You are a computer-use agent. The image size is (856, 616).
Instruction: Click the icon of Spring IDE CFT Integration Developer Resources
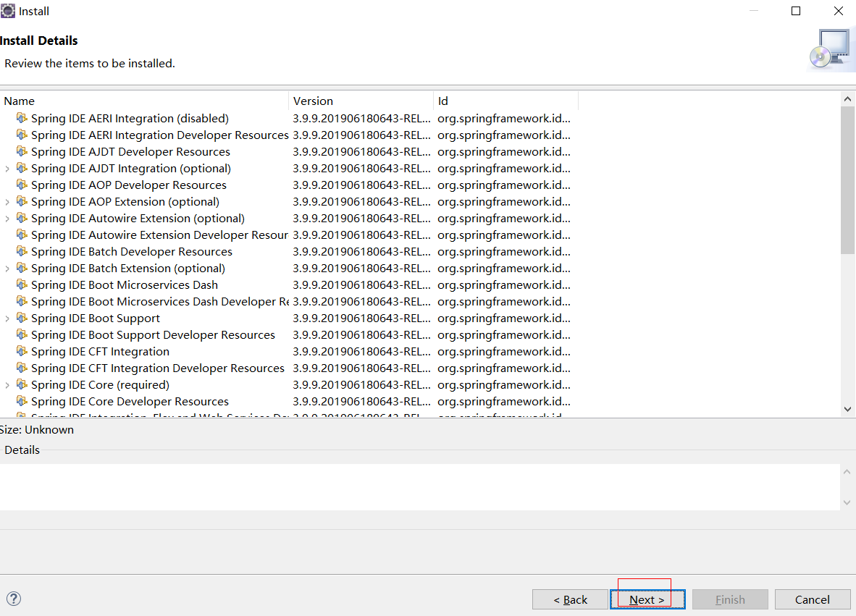(x=22, y=368)
